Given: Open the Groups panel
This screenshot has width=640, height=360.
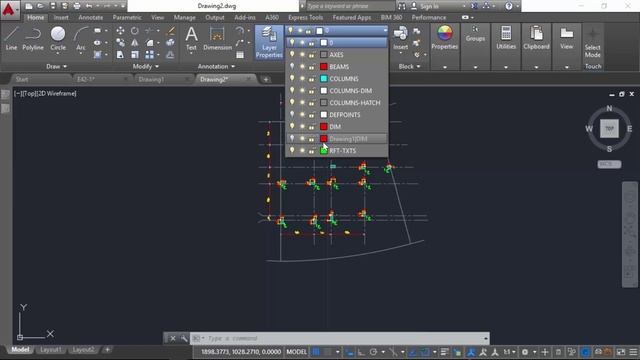Looking at the screenshot, I should tap(475, 33).
